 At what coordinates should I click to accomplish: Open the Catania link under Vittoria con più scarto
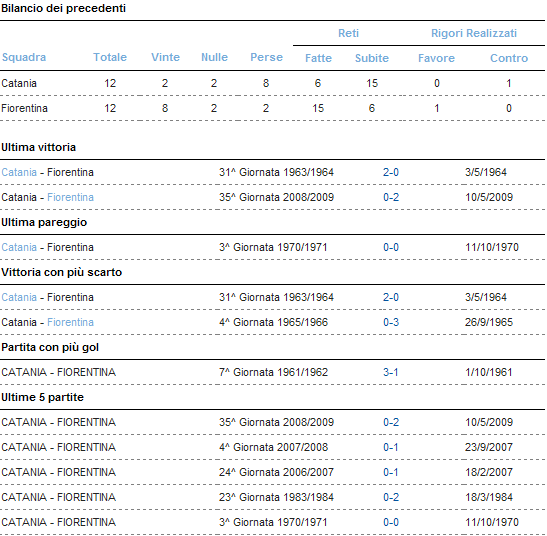(19, 297)
